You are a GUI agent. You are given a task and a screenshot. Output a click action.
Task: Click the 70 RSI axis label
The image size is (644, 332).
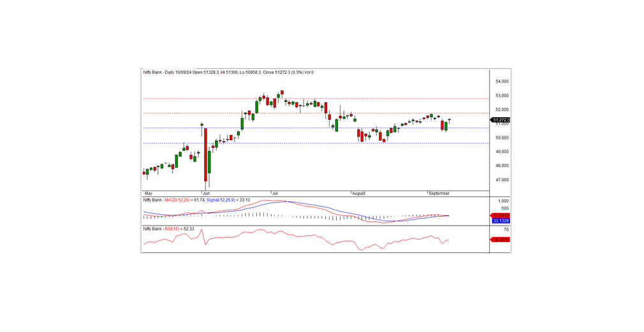click(x=506, y=230)
